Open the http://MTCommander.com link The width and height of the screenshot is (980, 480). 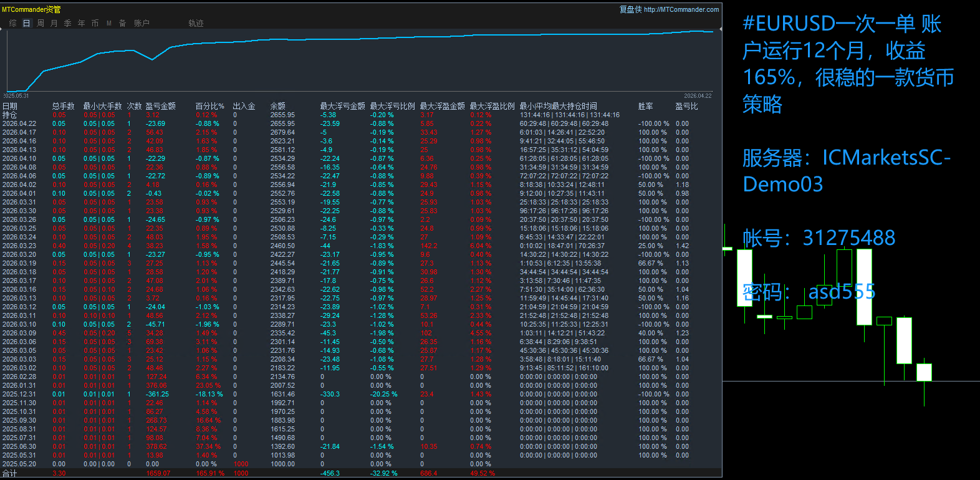[681, 9]
